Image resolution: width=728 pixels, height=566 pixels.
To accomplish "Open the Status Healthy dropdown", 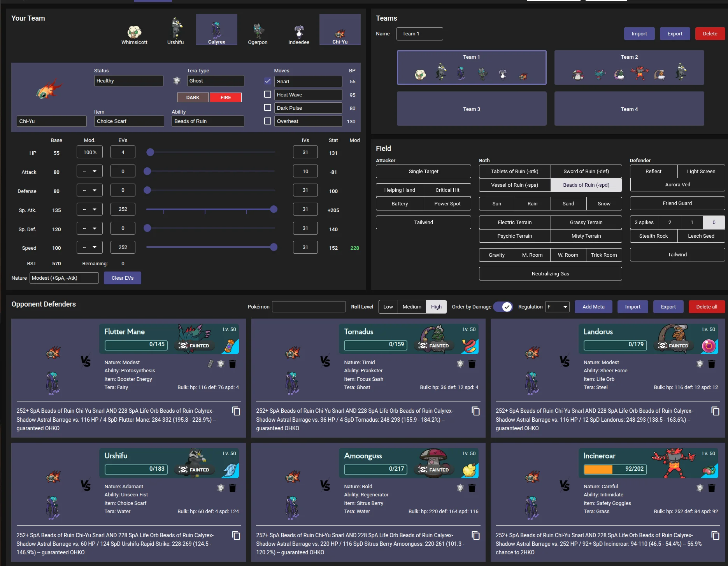I will [128, 81].
